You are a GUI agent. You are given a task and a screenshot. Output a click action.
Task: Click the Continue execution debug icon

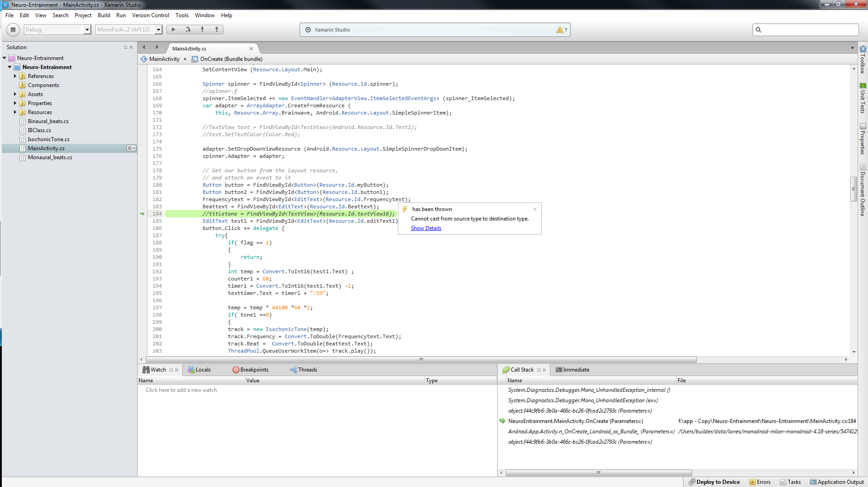[x=173, y=30]
